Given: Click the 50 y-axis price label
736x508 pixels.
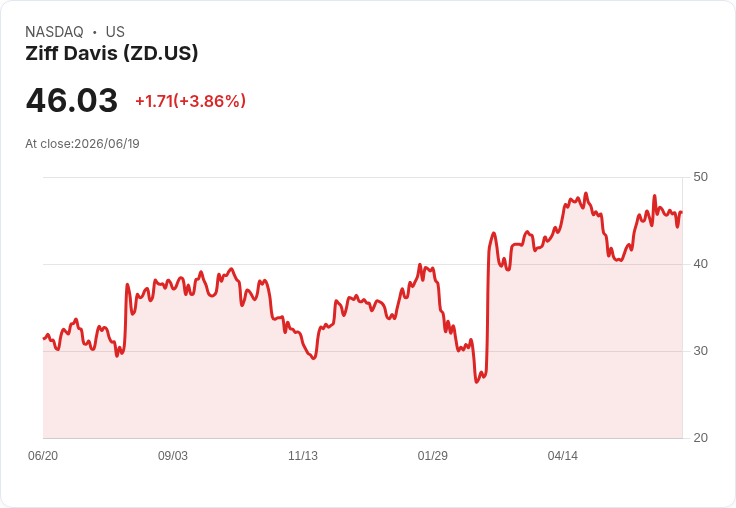Looking at the screenshot, I should (x=700, y=177).
